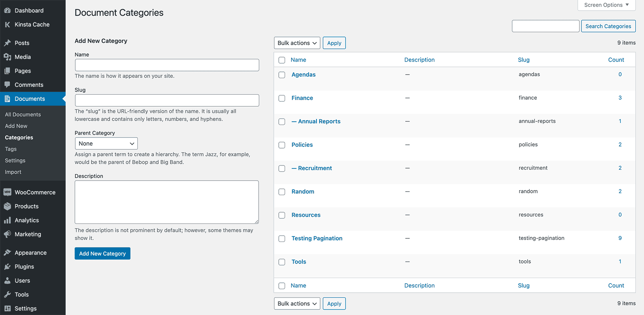Click the Dashboard gauge icon in sidebar

[x=7, y=11]
